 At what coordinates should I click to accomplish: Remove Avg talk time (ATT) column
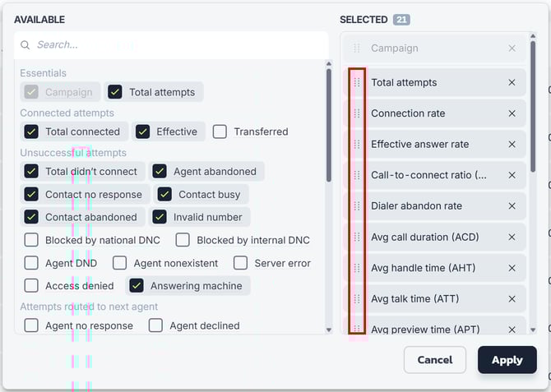pyautogui.click(x=512, y=299)
